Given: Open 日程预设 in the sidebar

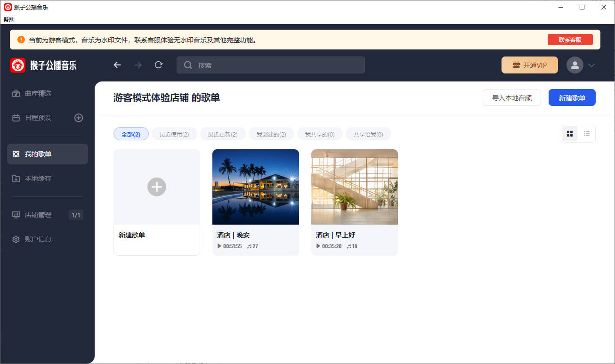Looking at the screenshot, I should [39, 118].
